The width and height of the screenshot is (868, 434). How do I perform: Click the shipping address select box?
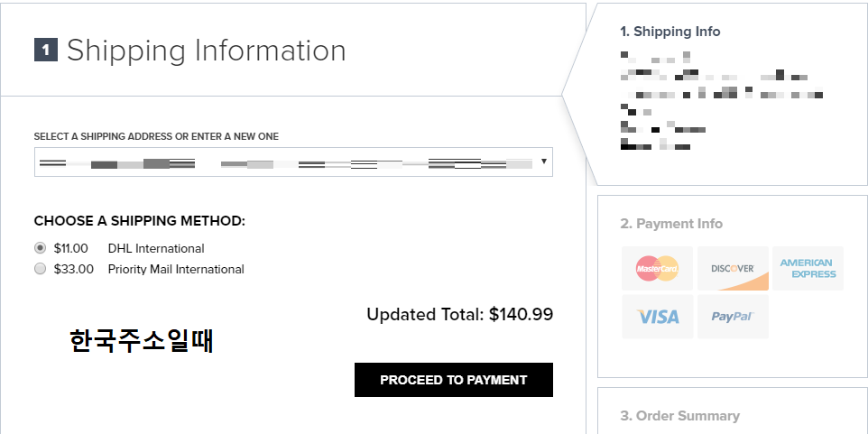[x=289, y=162]
